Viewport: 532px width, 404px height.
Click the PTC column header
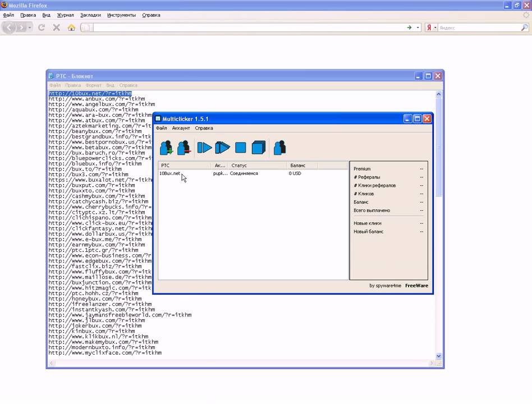[185, 166]
